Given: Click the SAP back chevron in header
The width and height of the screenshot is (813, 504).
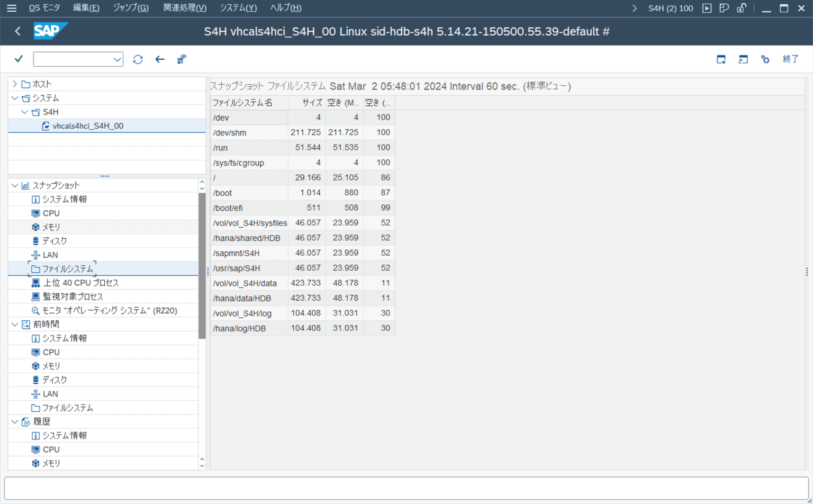Looking at the screenshot, I should pos(18,31).
